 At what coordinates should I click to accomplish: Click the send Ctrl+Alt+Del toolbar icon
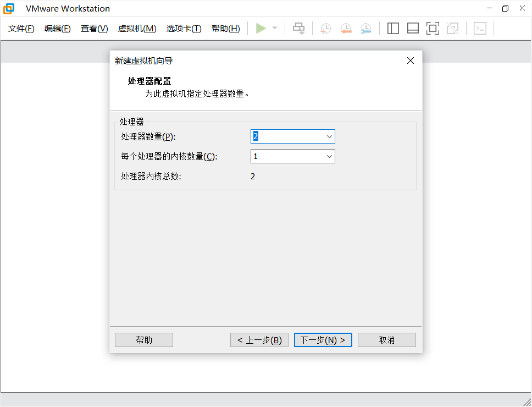click(x=299, y=29)
